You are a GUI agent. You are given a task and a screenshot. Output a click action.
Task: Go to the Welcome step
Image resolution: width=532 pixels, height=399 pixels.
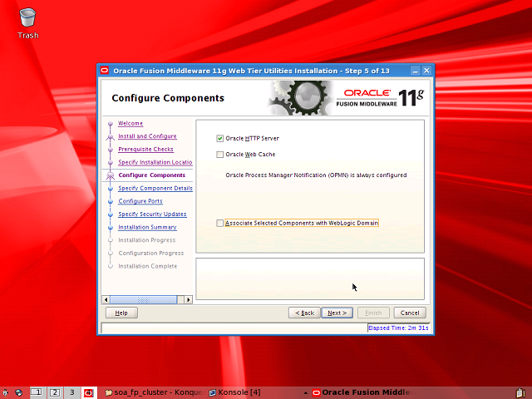[x=131, y=123]
